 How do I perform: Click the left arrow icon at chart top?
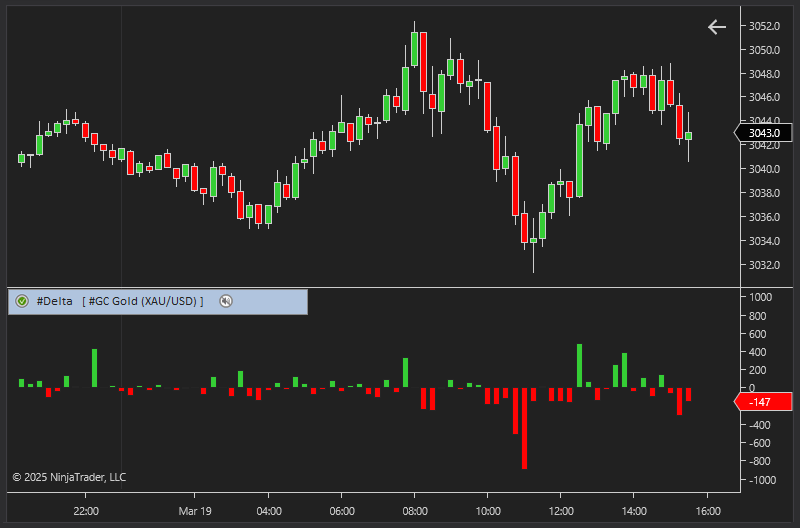[x=717, y=27]
